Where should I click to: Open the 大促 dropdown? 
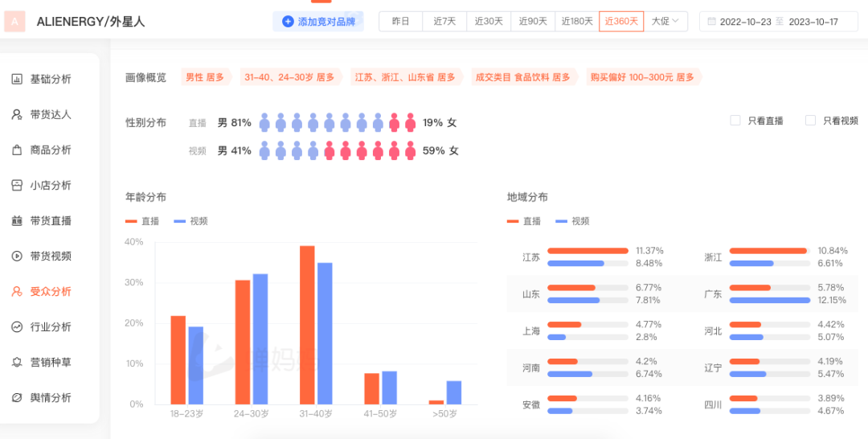tap(665, 22)
